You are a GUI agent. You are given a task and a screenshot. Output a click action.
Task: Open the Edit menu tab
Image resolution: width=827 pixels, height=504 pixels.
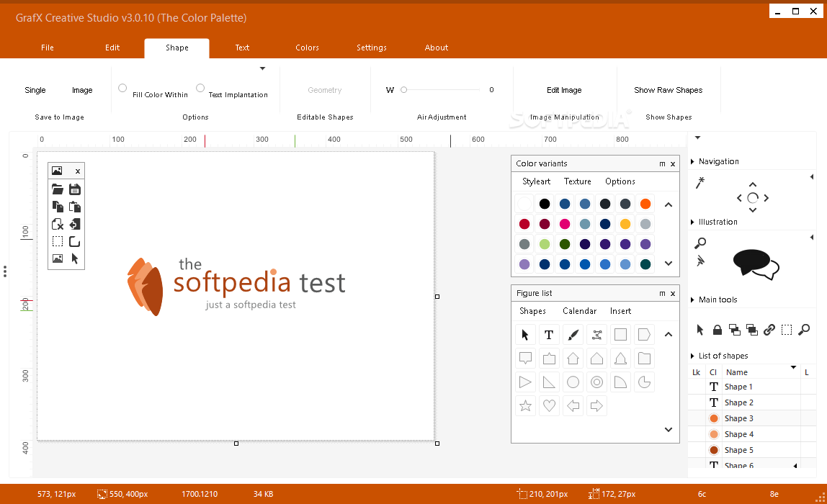(112, 48)
